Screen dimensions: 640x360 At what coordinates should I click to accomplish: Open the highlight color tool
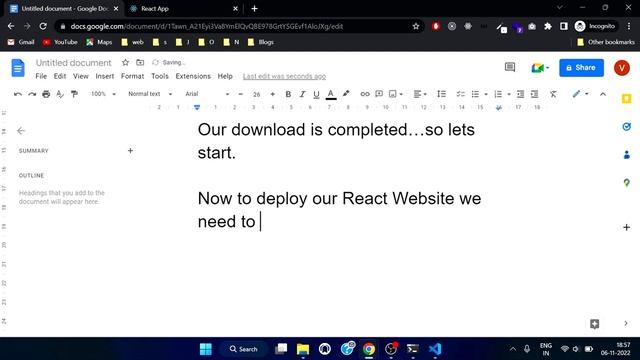346,94
